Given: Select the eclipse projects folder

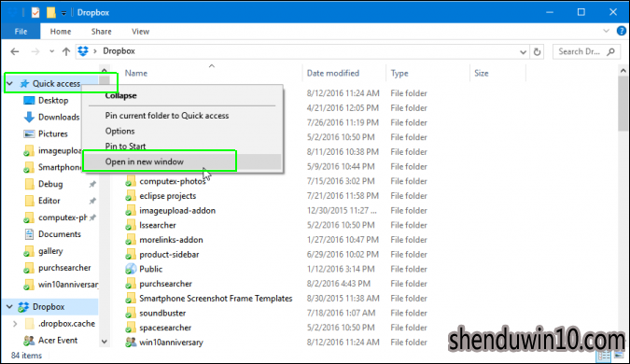Looking at the screenshot, I should pyautogui.click(x=168, y=196).
